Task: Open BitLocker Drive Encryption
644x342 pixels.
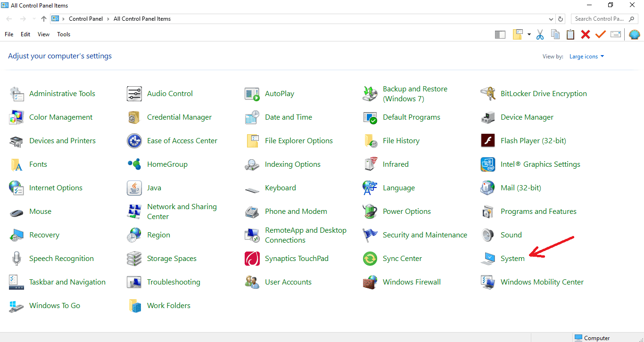Action: click(x=534, y=94)
